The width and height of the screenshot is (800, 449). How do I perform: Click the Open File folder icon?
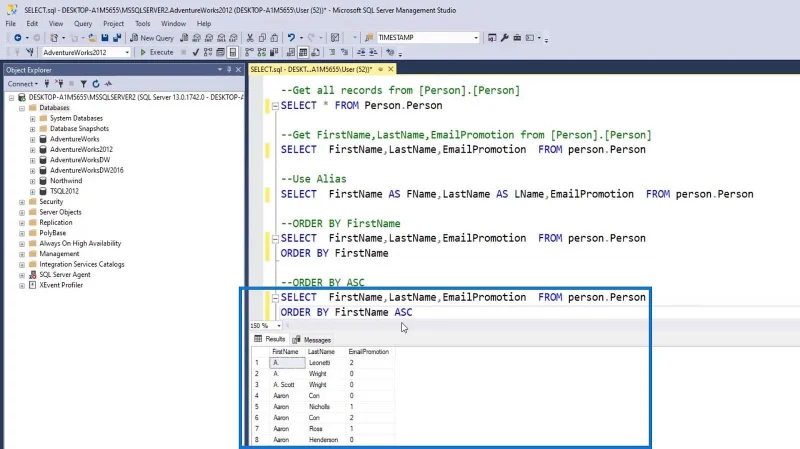[x=92, y=38]
